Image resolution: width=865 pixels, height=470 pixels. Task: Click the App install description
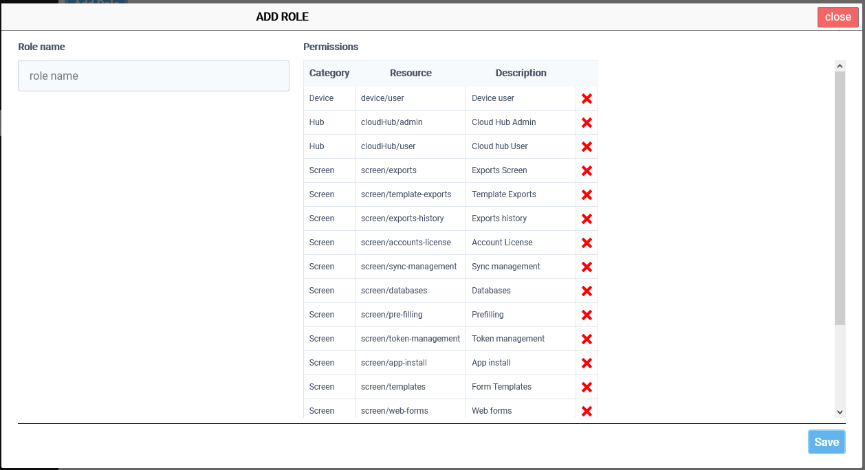click(x=491, y=362)
